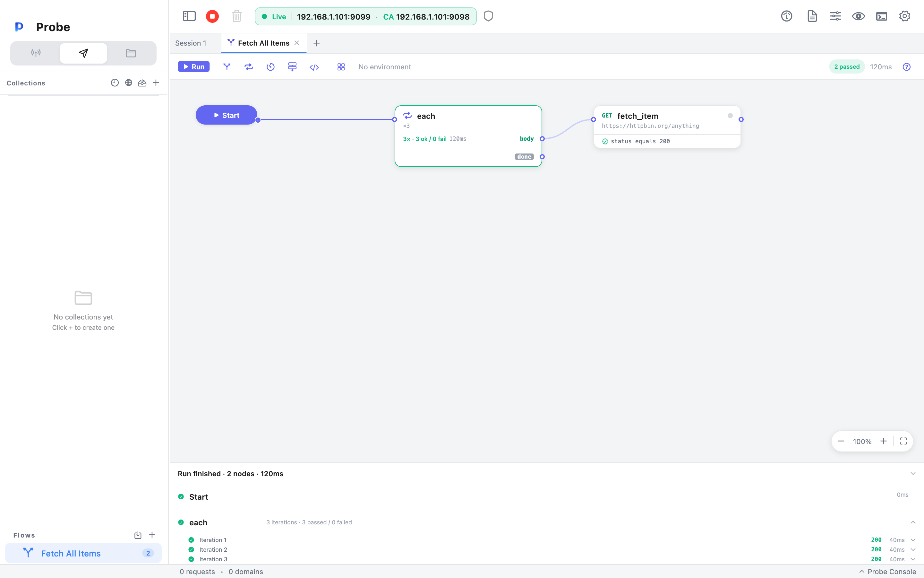The image size is (924, 578).
Task: Click the stacked rows node icon in toolbar
Action: (292, 67)
